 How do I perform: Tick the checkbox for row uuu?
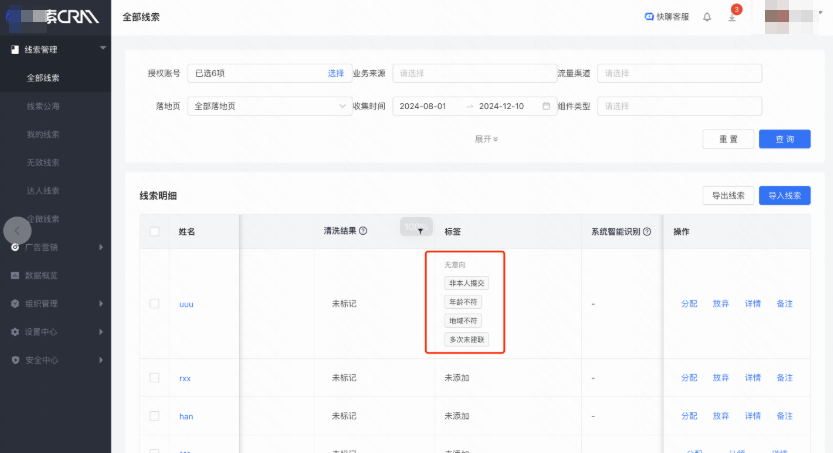click(154, 303)
